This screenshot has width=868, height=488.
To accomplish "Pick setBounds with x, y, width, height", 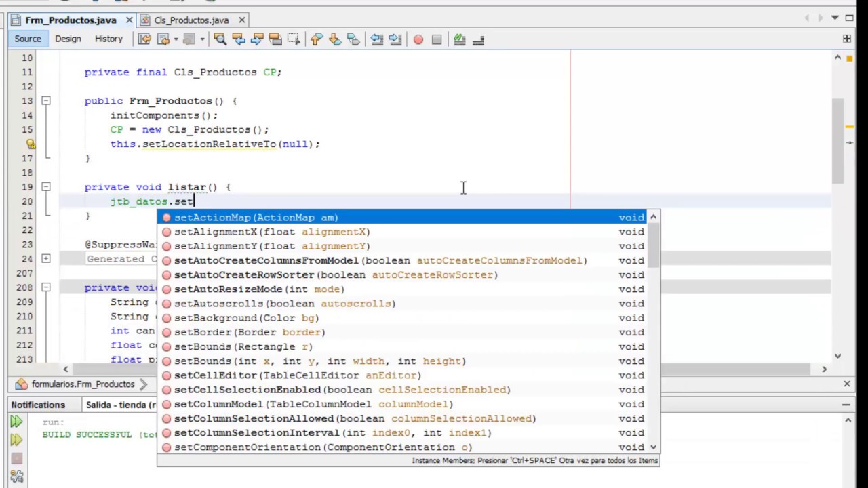I will click(401, 361).
